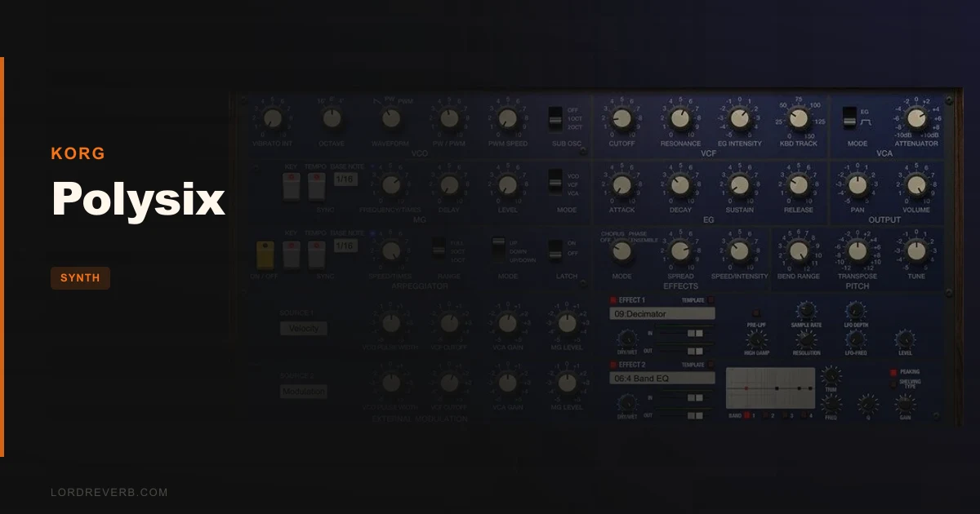Toggle MG TEMPO sync button

click(x=317, y=188)
